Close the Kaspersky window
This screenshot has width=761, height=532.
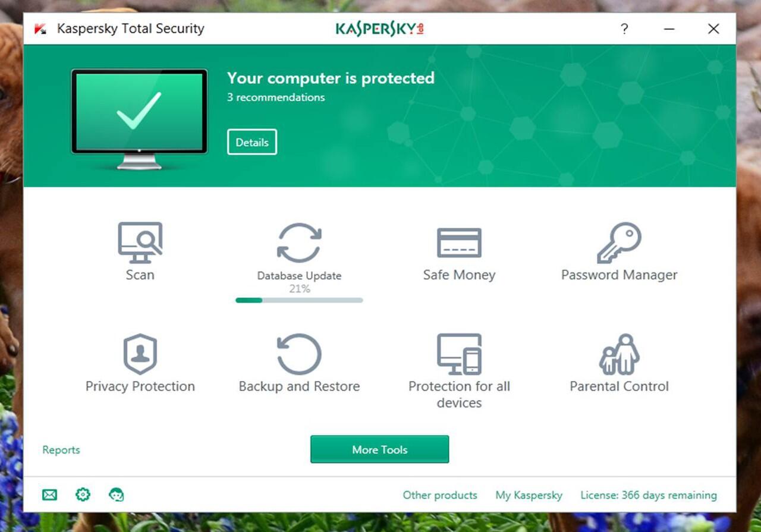coord(713,29)
